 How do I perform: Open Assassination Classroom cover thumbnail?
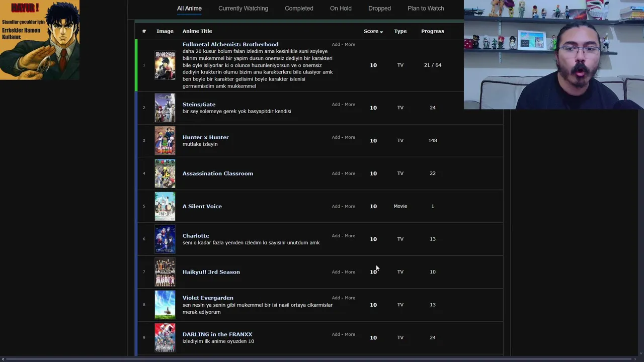(x=165, y=173)
